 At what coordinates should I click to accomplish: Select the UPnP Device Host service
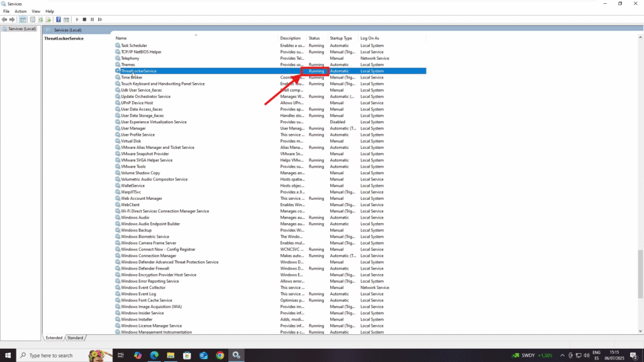(x=136, y=103)
